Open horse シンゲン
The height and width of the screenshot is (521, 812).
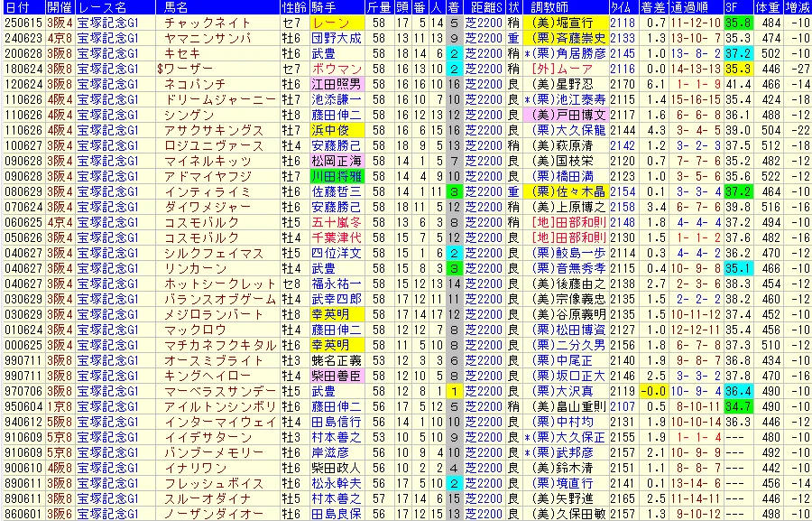[189, 115]
